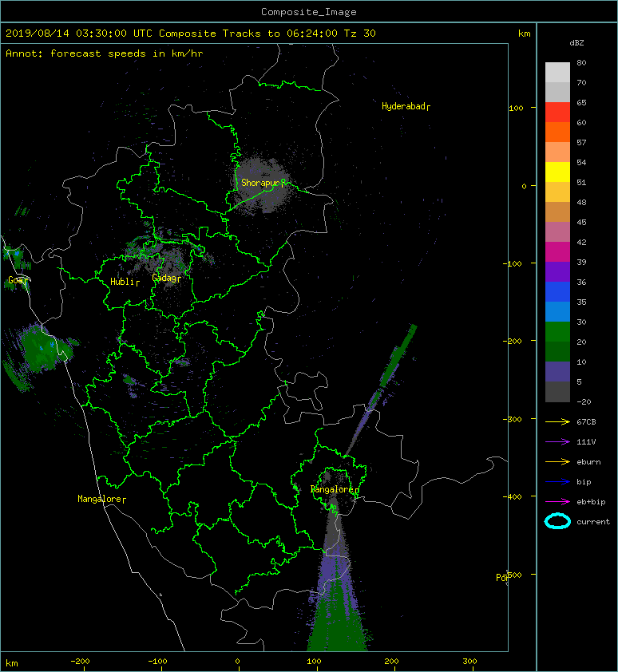Select the mauve pink dBZ swatch
Viewport: 618px width, 672px height.
(x=557, y=232)
